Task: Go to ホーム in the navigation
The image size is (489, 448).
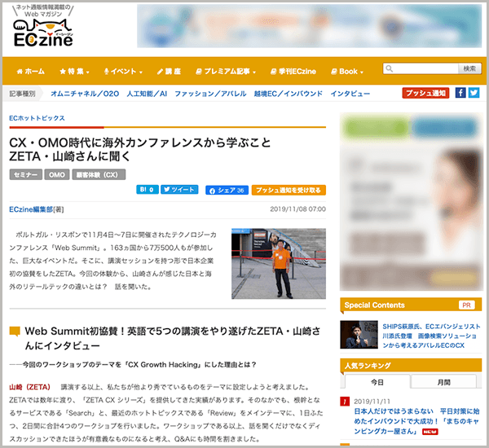Action: 31,72
